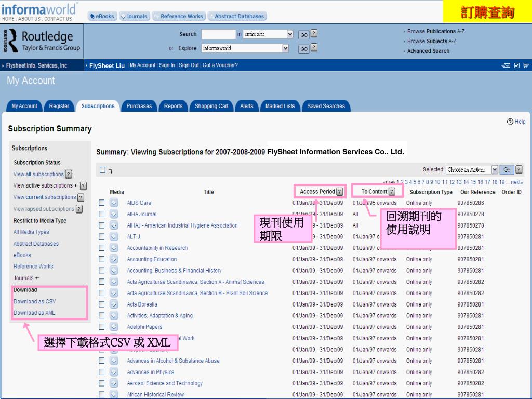
Task: Click the Advanced Search link
Action: click(428, 51)
